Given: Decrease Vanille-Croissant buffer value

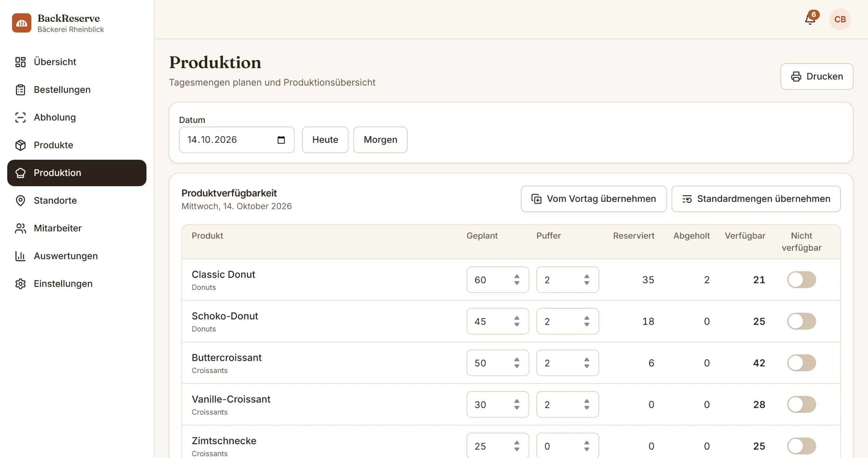Looking at the screenshot, I should point(587,408).
